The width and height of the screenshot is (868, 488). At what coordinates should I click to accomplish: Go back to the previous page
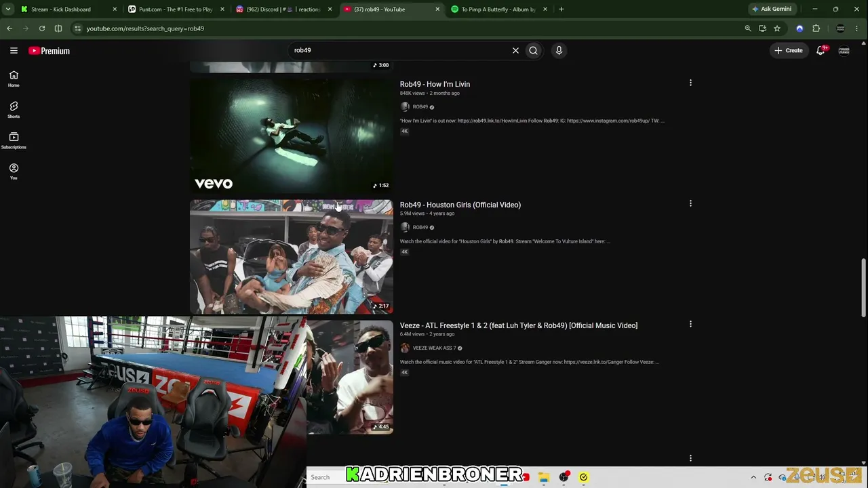point(9,28)
